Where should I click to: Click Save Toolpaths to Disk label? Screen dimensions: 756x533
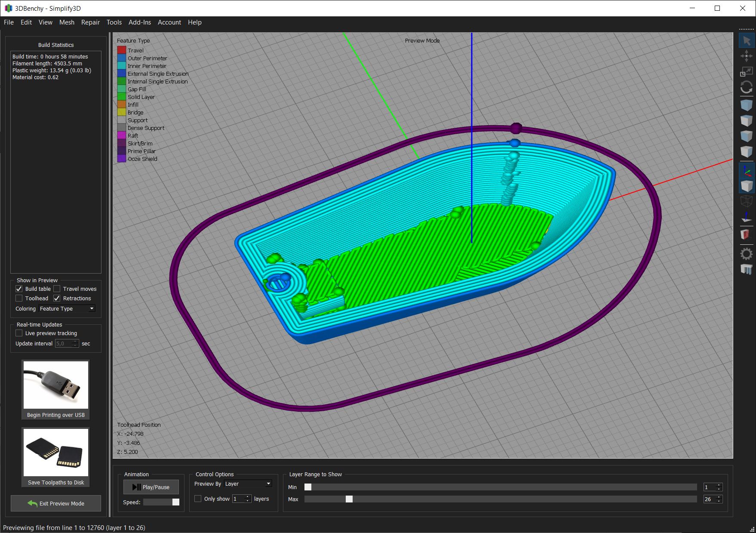tap(56, 482)
